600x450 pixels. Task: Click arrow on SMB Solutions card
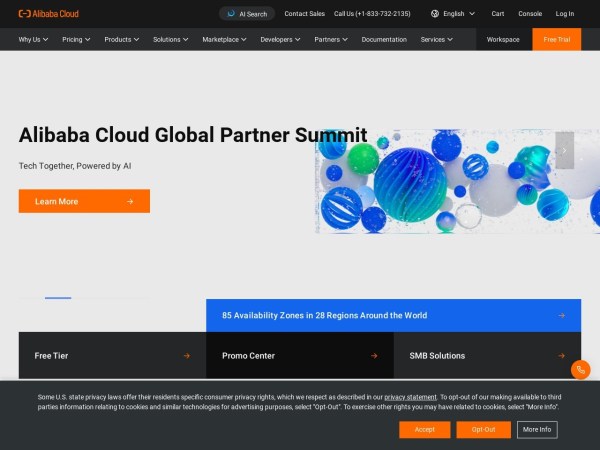[561, 355]
